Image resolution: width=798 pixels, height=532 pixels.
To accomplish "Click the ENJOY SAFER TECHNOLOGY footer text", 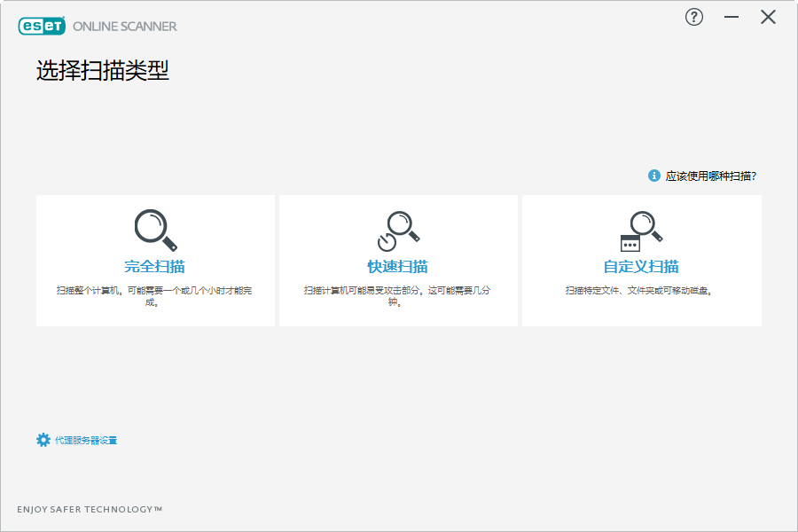I will point(91,510).
